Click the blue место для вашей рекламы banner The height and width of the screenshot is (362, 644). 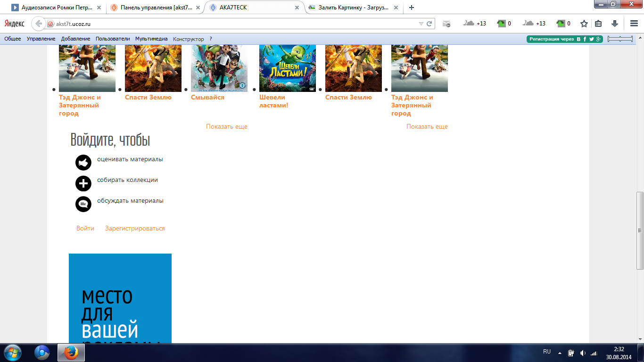pos(120,298)
